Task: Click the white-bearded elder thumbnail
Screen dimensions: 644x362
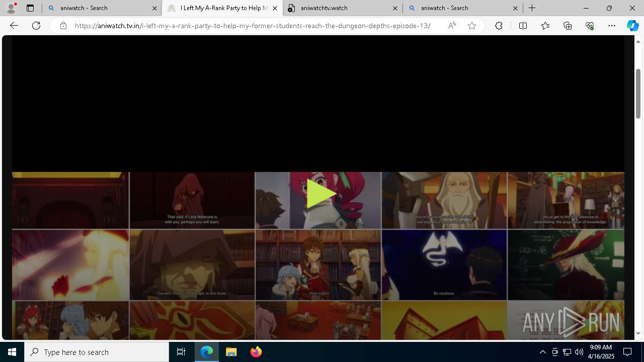Action: point(444,200)
